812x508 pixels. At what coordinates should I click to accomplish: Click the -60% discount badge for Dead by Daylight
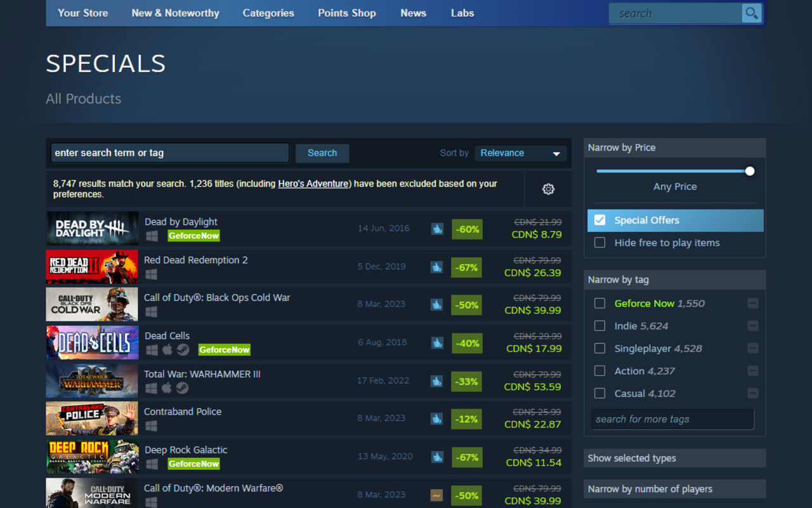[x=467, y=229]
